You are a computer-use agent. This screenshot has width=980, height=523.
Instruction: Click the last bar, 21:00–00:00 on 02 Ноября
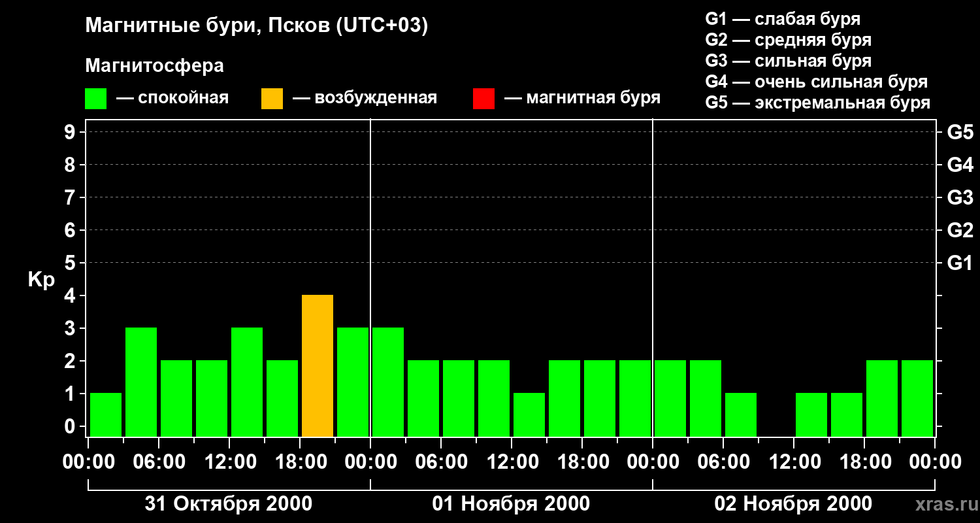coord(917,399)
